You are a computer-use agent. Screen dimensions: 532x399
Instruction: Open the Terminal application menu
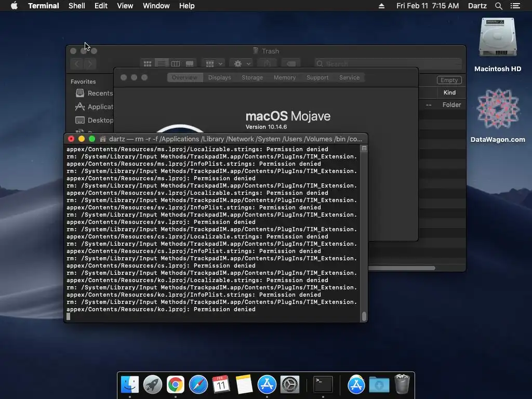(x=44, y=6)
